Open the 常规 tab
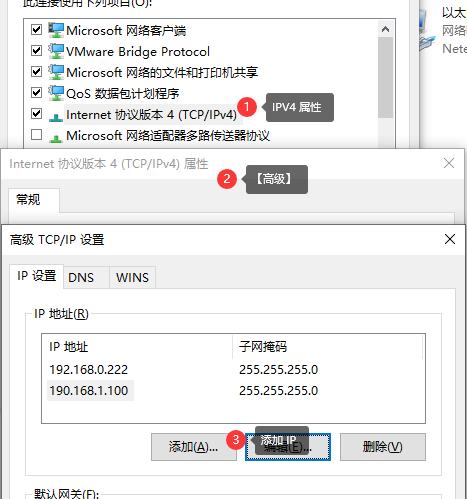467x499 pixels. pyautogui.click(x=34, y=200)
